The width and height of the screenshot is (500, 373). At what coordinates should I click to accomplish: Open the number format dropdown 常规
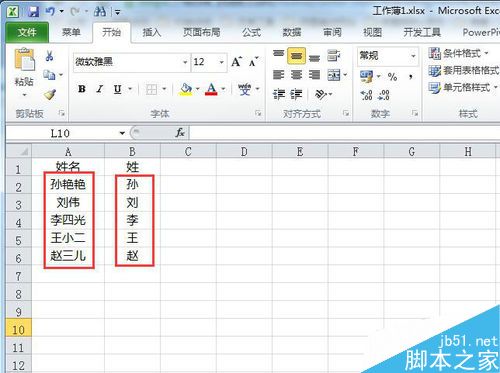point(413,56)
